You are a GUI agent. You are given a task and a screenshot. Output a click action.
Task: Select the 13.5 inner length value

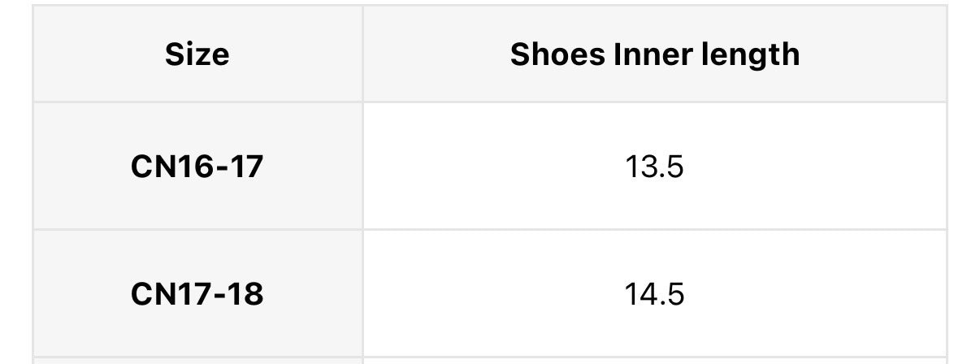pyautogui.click(x=654, y=167)
